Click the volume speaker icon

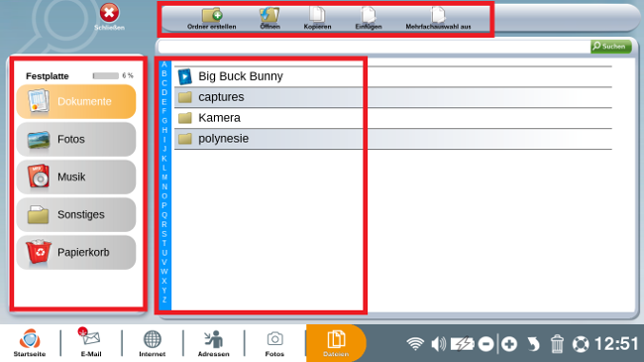point(439,343)
